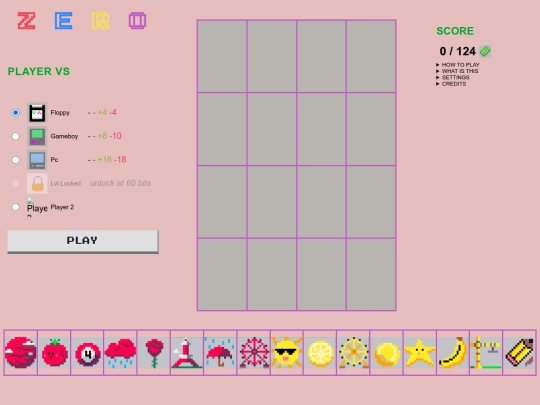This screenshot has width=540, height=405.
Task: Choose Gameboy as opponent
Action: (x=15, y=136)
